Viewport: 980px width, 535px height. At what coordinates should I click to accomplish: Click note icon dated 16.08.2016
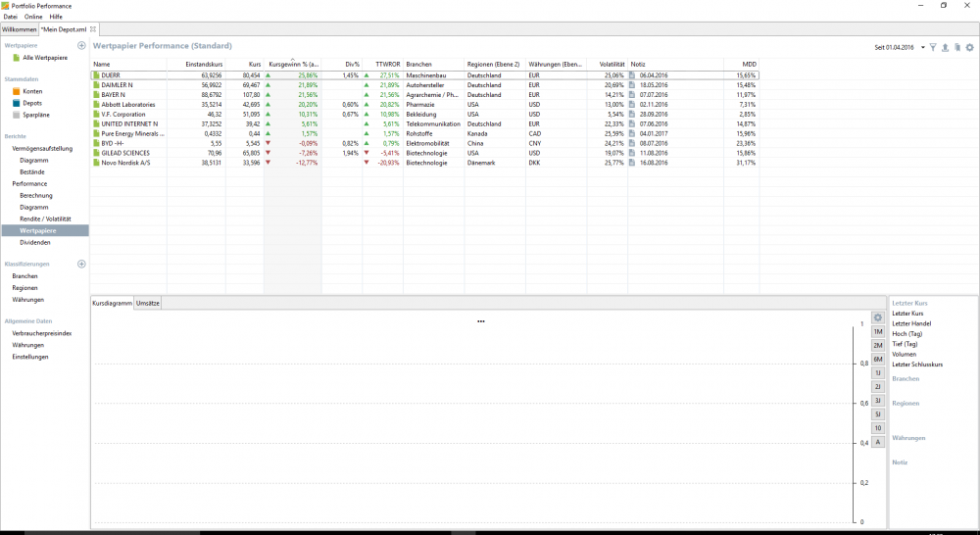tap(632, 163)
